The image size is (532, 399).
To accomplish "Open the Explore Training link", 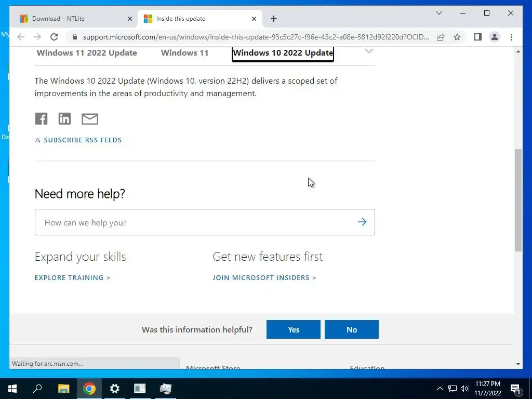I will tap(72, 277).
